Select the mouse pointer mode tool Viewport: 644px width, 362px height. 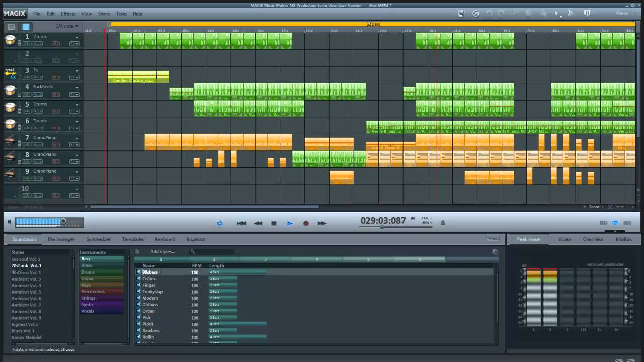coord(556,14)
